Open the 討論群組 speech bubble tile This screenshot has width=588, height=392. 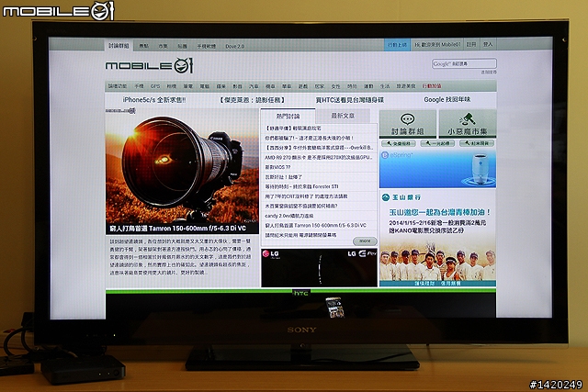(408, 124)
